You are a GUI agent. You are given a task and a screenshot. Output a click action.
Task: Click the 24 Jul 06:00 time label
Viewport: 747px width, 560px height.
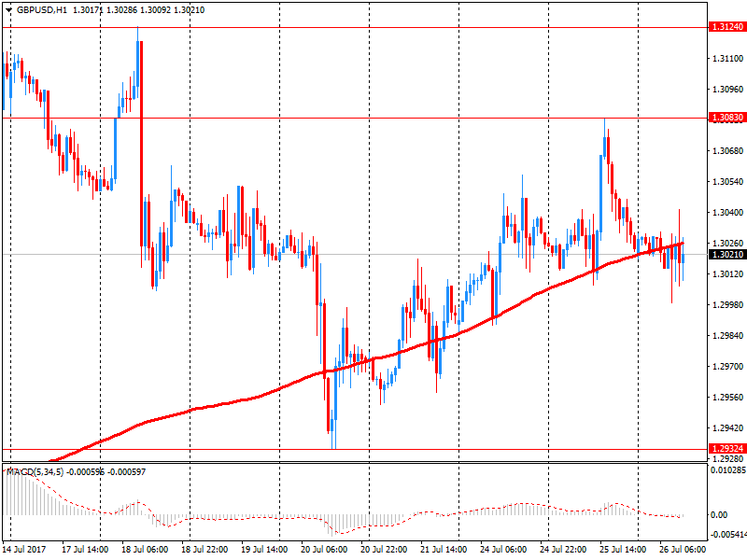[503, 549]
